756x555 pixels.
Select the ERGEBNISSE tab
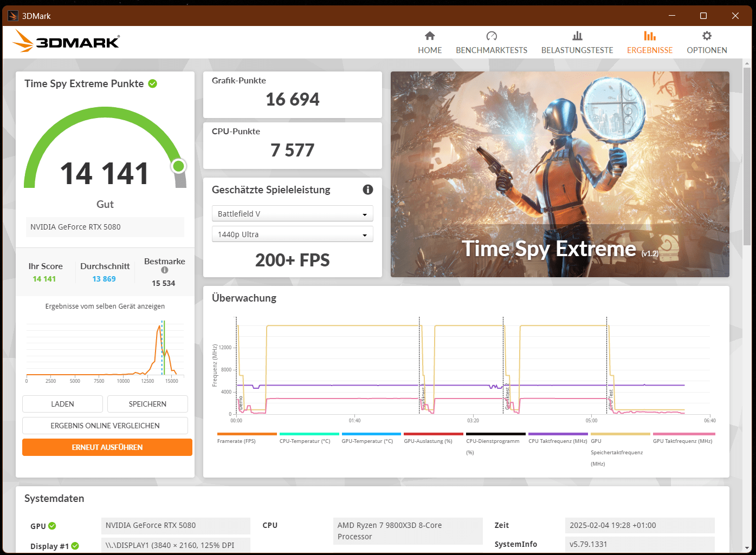[650, 43]
